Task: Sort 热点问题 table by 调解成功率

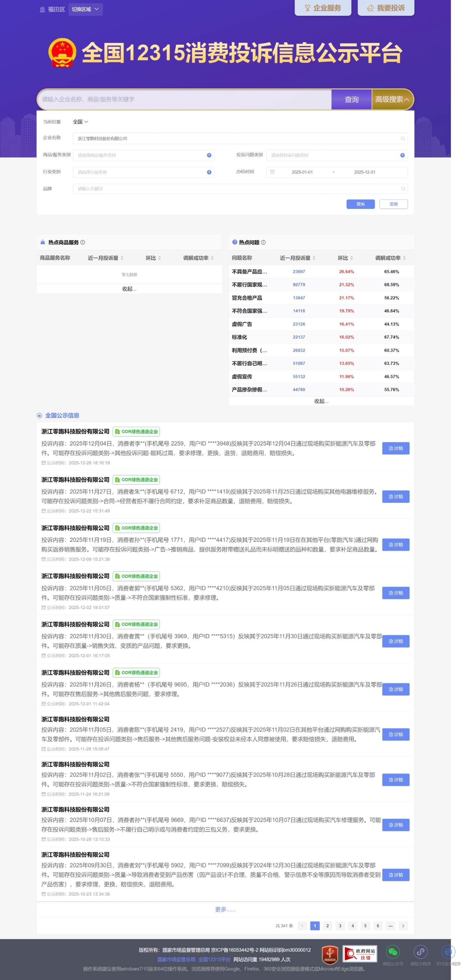Action: [x=404, y=258]
